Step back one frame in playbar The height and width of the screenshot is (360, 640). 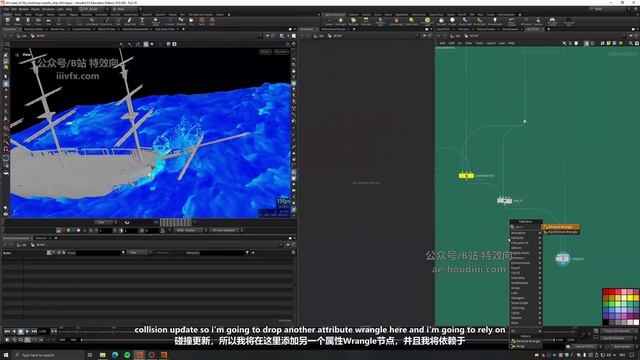pyautogui.click(x=14, y=331)
